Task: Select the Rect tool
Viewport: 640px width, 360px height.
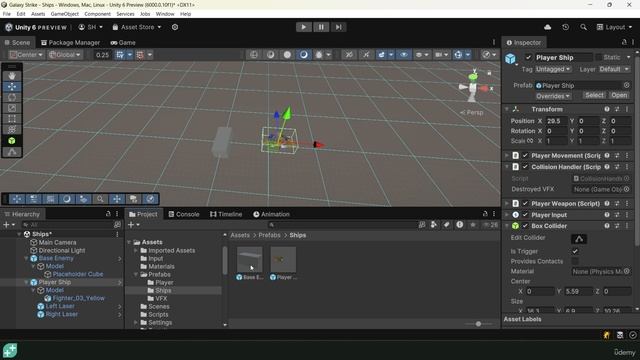Action: [12, 119]
